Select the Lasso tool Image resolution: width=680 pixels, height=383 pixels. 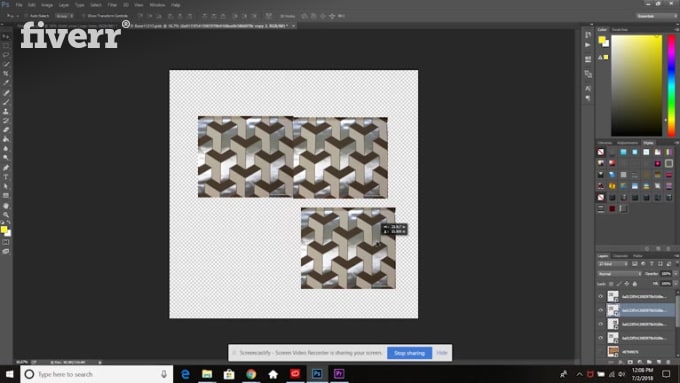[6, 55]
